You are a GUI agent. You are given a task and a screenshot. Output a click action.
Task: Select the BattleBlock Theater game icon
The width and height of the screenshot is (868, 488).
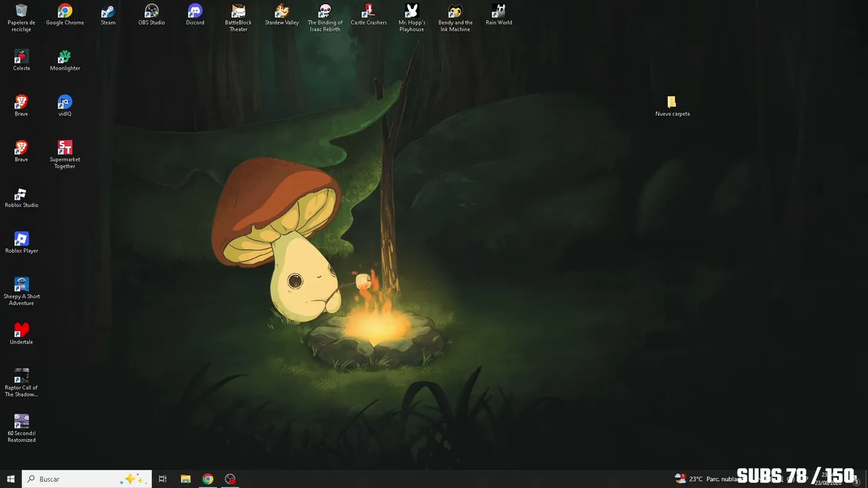(239, 18)
